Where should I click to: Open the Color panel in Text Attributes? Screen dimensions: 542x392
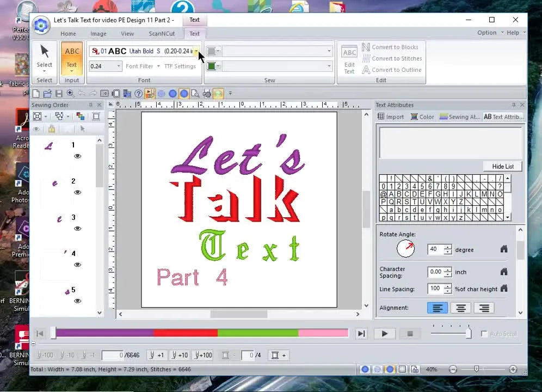(422, 117)
